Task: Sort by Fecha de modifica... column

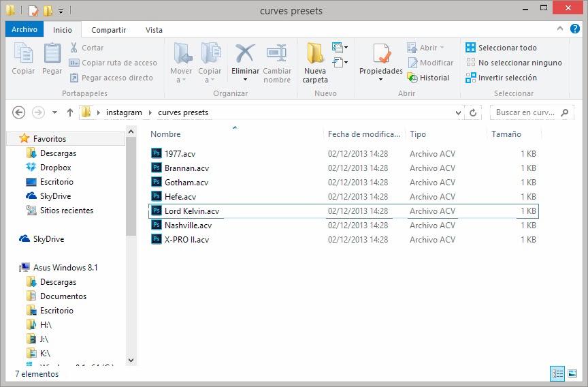Action: [363, 134]
